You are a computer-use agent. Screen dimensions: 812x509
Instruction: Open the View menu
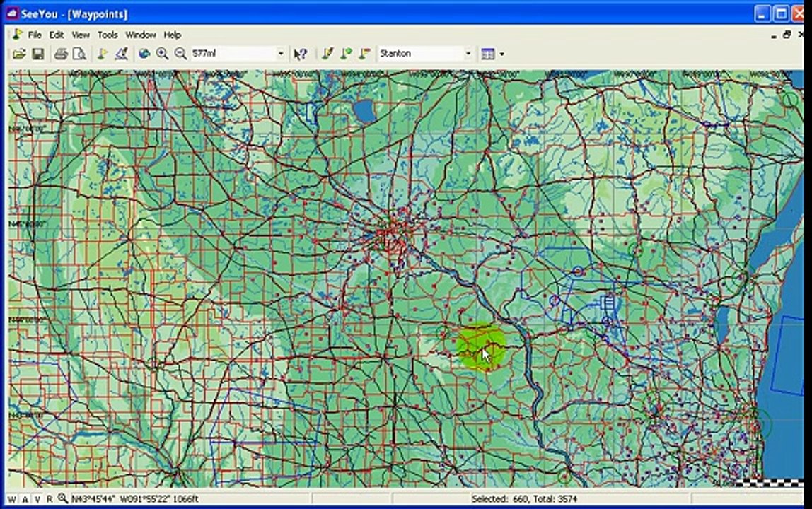click(x=80, y=35)
